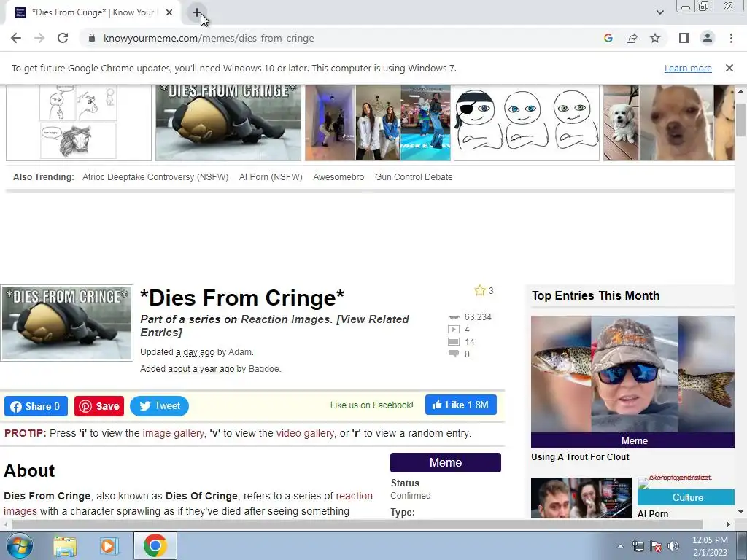This screenshot has height=560, width=747.
Task: Click the Meme category badge
Action: pos(446,463)
